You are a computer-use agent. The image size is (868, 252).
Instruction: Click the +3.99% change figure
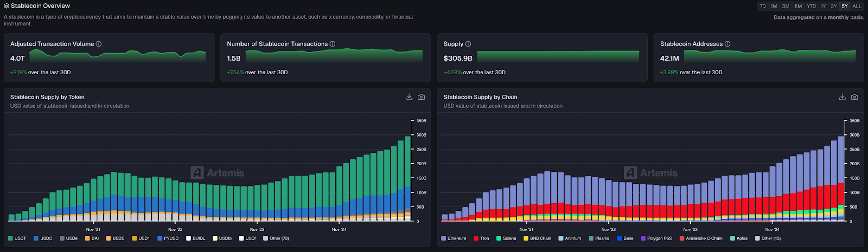click(669, 72)
